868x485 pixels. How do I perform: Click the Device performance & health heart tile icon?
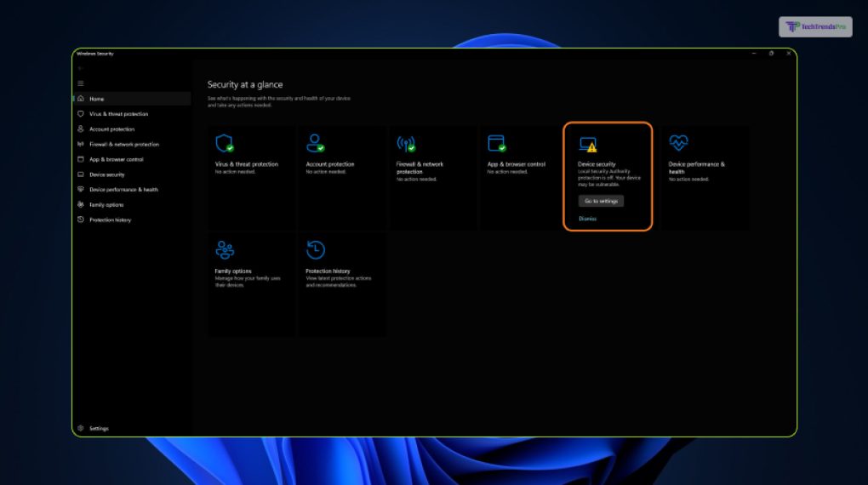679,143
